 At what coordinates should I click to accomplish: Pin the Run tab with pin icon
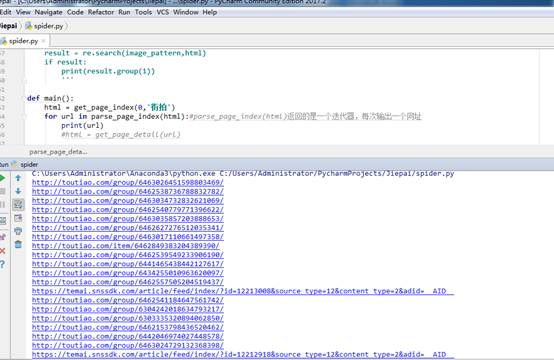[2, 237]
